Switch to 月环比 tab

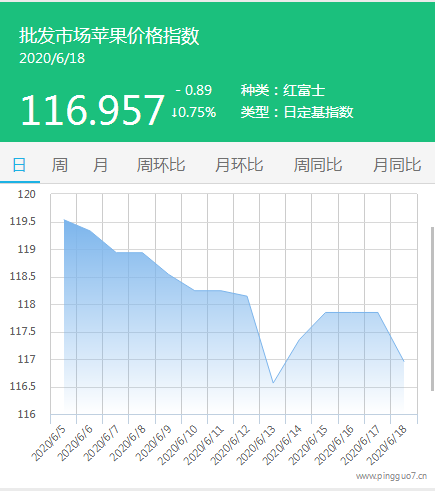239,165
